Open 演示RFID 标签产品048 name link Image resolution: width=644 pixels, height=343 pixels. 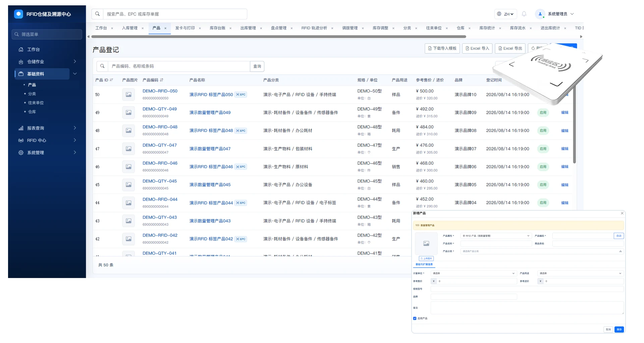pos(211,131)
